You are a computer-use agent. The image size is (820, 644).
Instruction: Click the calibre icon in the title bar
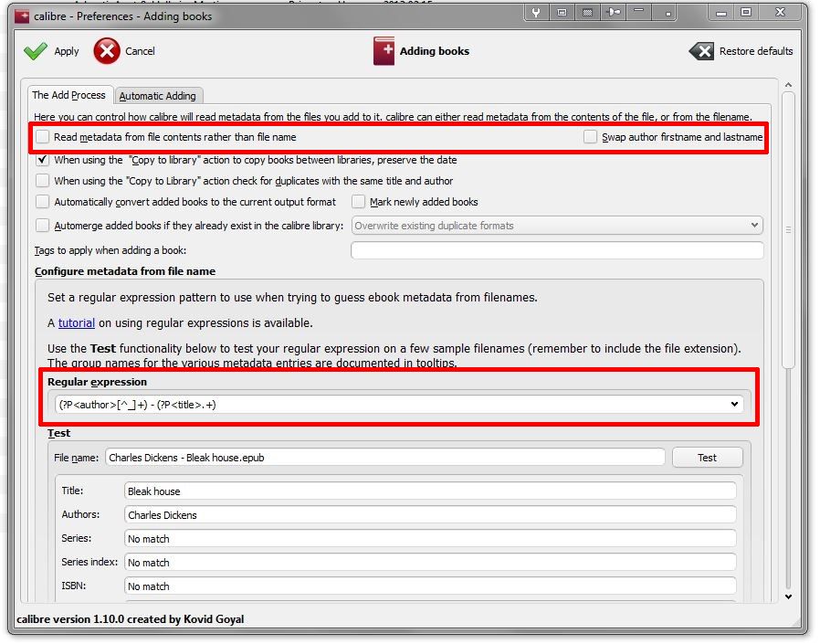(x=21, y=16)
